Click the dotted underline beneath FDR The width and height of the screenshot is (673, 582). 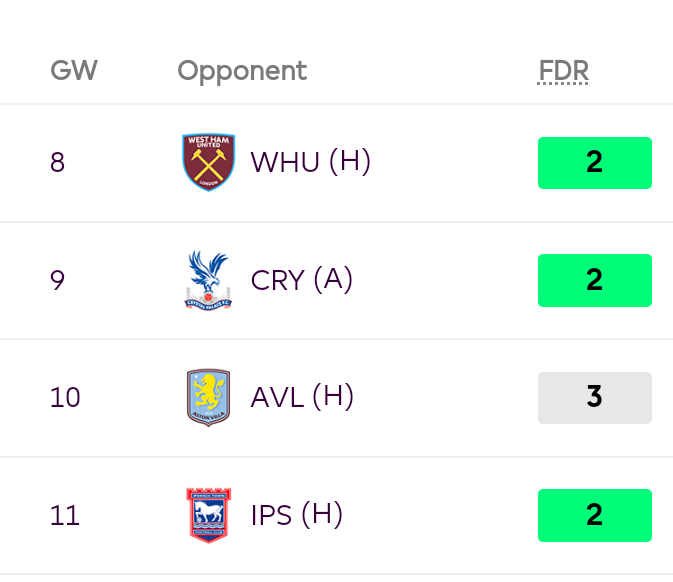click(x=563, y=83)
